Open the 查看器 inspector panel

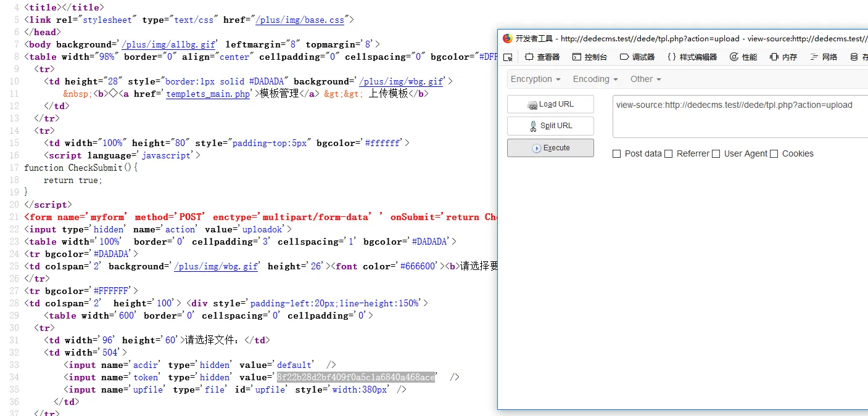(x=542, y=57)
